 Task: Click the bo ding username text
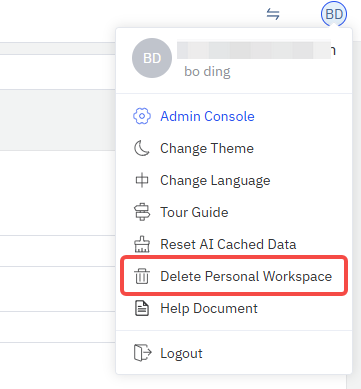(207, 72)
